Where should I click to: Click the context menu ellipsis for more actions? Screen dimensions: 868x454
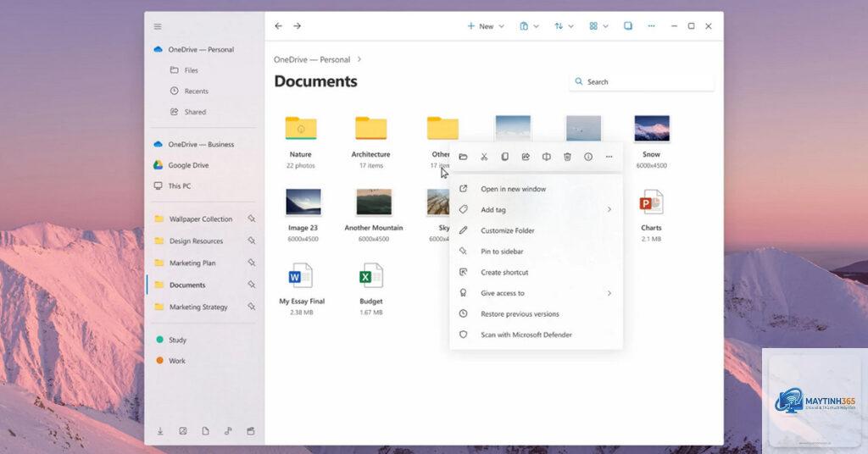609,157
